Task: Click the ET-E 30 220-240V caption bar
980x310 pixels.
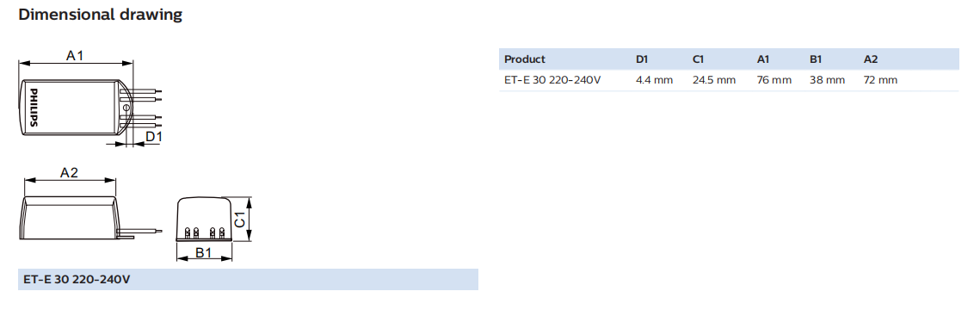Action: click(x=248, y=279)
